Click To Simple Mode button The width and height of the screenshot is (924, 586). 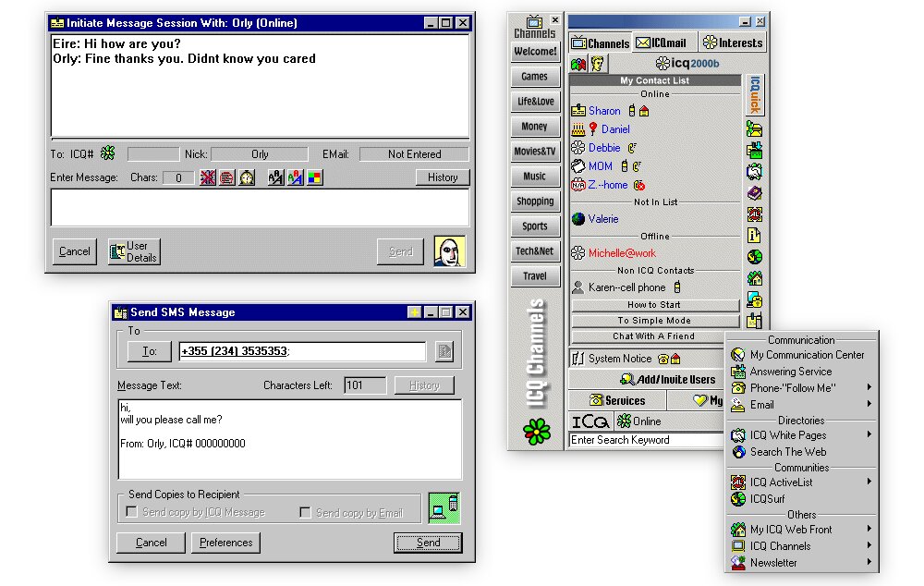point(654,320)
